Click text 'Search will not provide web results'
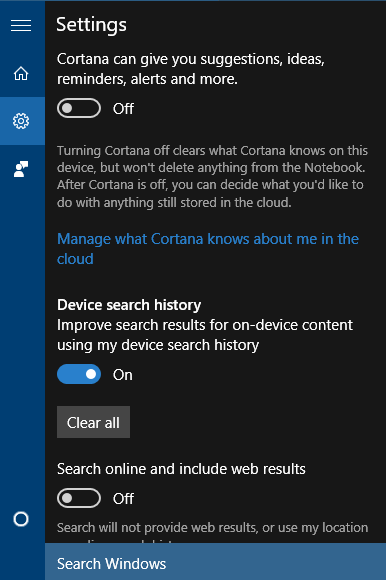This screenshot has width=386, height=580. coord(157,528)
